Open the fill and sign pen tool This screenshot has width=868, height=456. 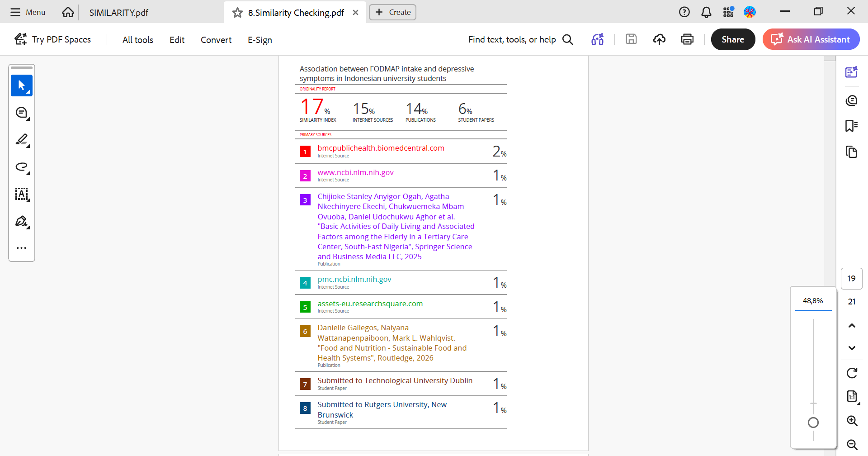21,221
